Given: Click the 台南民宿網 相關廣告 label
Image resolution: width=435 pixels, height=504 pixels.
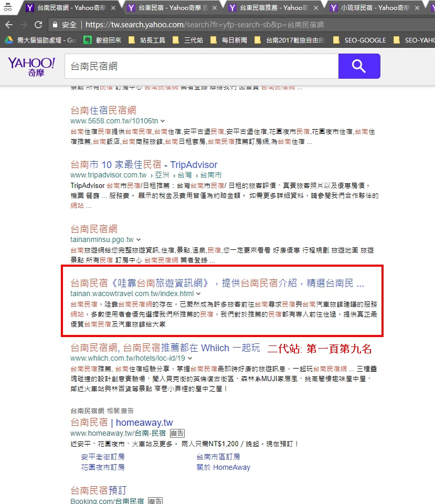Looking at the screenshot, I should [102, 411].
